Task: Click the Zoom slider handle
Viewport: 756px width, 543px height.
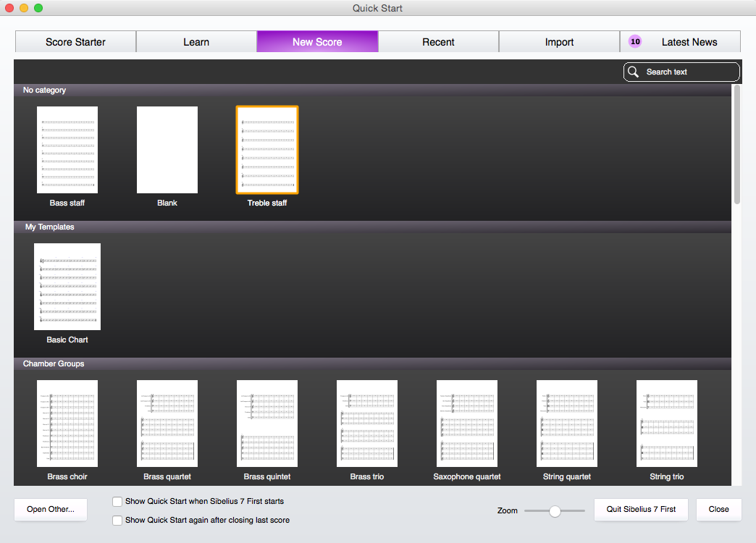Action: click(555, 511)
